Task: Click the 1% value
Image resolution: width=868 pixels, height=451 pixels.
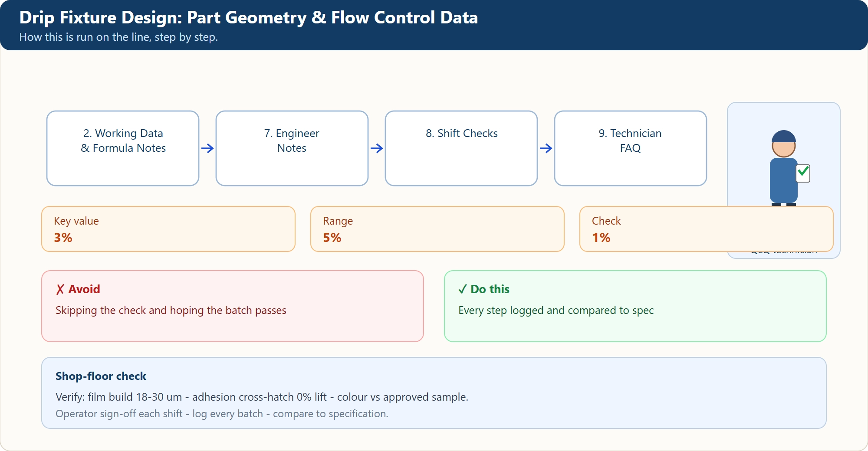Action: click(x=601, y=238)
